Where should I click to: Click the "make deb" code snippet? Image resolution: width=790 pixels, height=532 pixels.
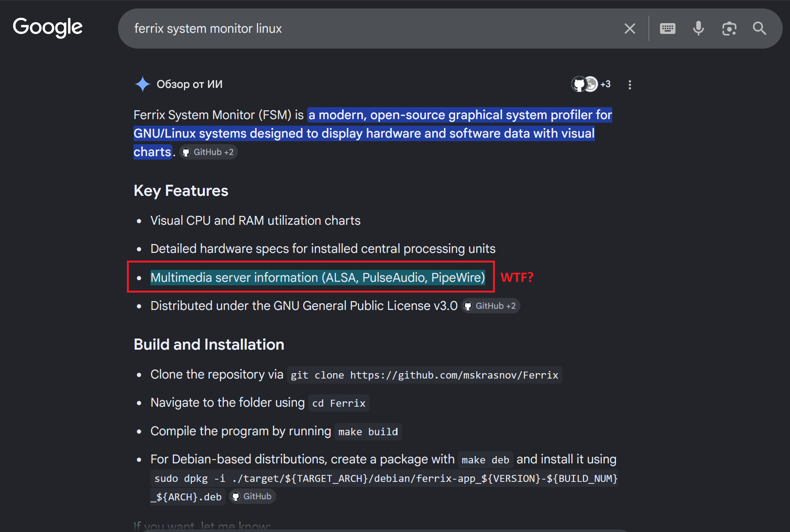(485, 460)
